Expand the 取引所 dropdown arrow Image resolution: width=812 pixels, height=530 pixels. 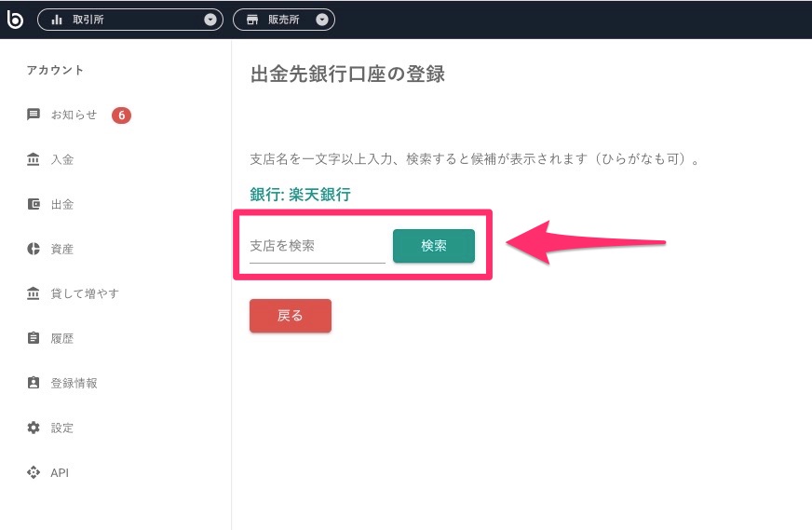pos(210,20)
